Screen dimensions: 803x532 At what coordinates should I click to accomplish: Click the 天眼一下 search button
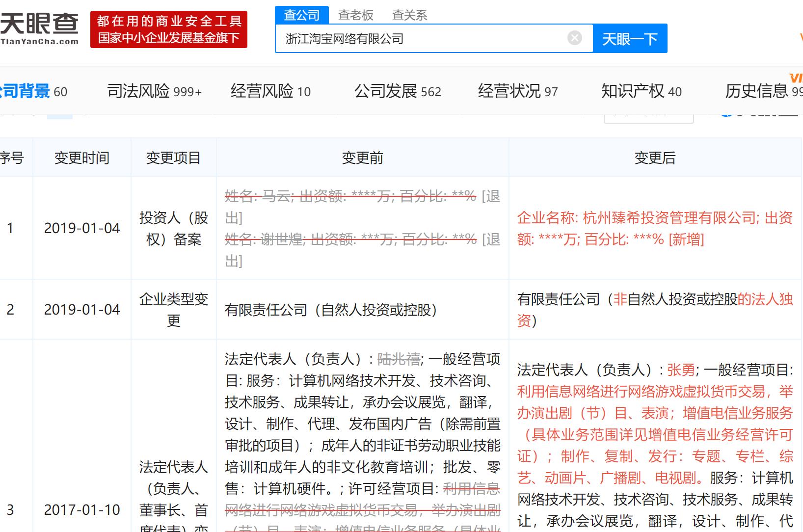[630, 38]
